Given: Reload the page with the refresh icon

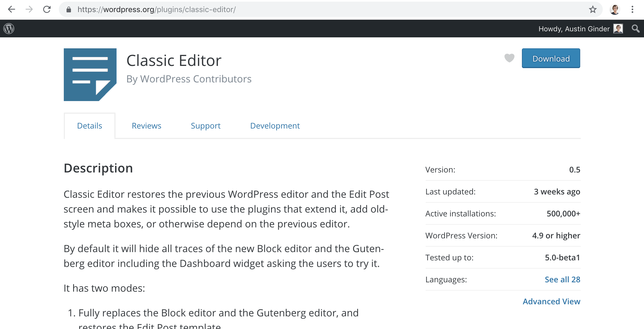Looking at the screenshot, I should (x=47, y=9).
